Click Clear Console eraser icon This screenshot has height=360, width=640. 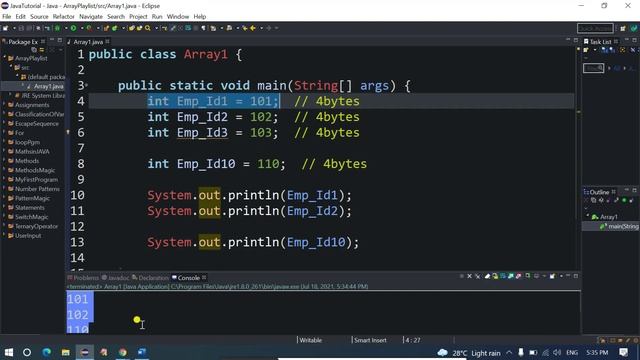(x=487, y=276)
